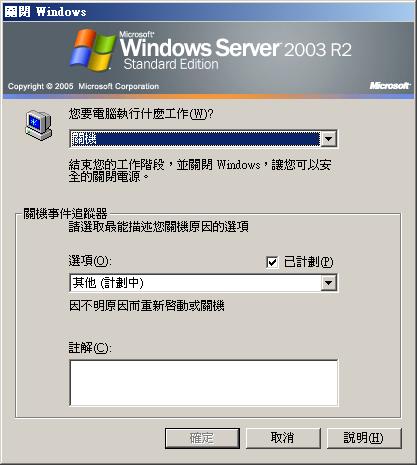
Task: Toggle the 已計劃(P) checkbox
Action: 272,262
